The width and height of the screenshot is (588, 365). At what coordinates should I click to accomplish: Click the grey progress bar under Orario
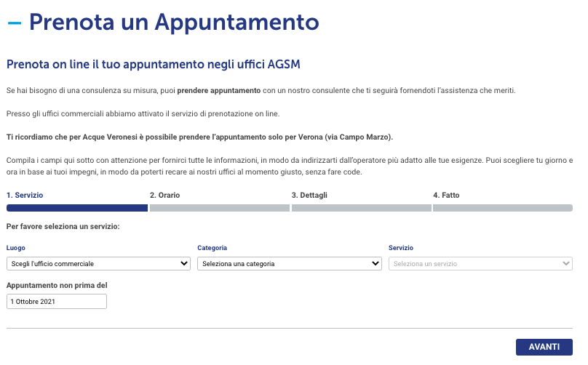pos(219,208)
